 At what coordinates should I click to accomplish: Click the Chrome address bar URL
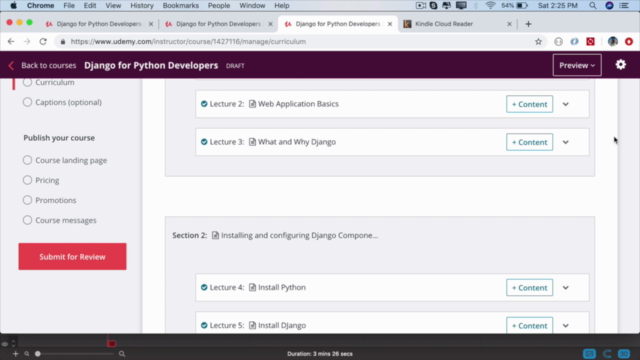click(x=188, y=41)
